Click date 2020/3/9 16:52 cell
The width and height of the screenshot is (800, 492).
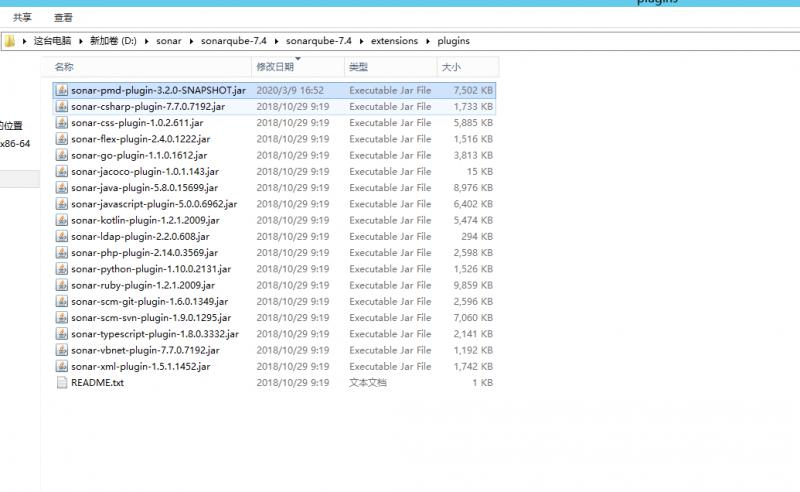pos(290,90)
